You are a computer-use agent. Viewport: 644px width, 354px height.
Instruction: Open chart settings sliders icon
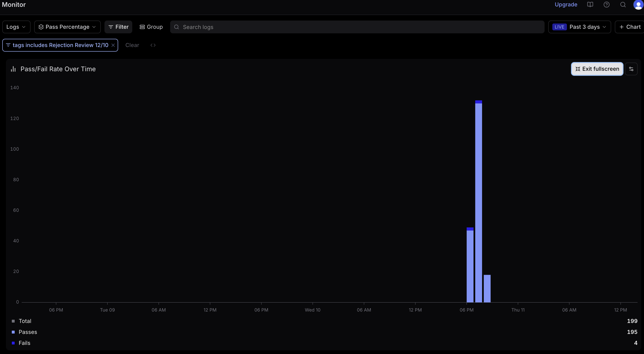[631, 69]
